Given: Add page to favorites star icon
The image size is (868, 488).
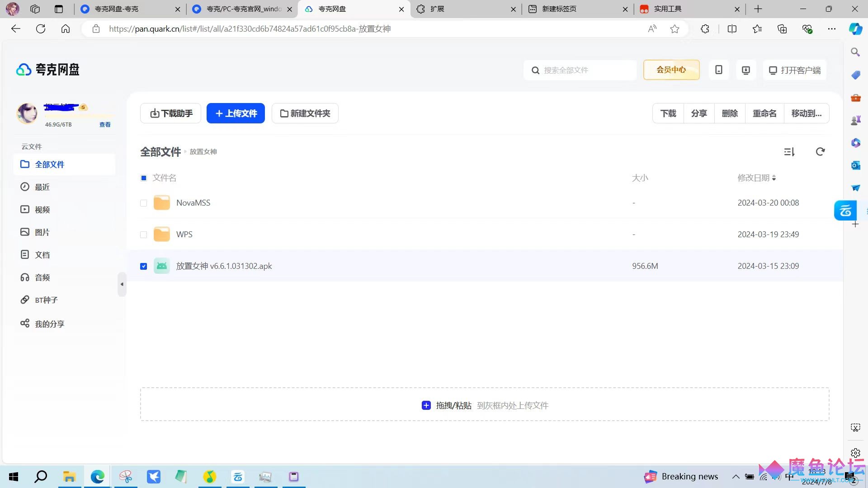Looking at the screenshot, I should [675, 29].
